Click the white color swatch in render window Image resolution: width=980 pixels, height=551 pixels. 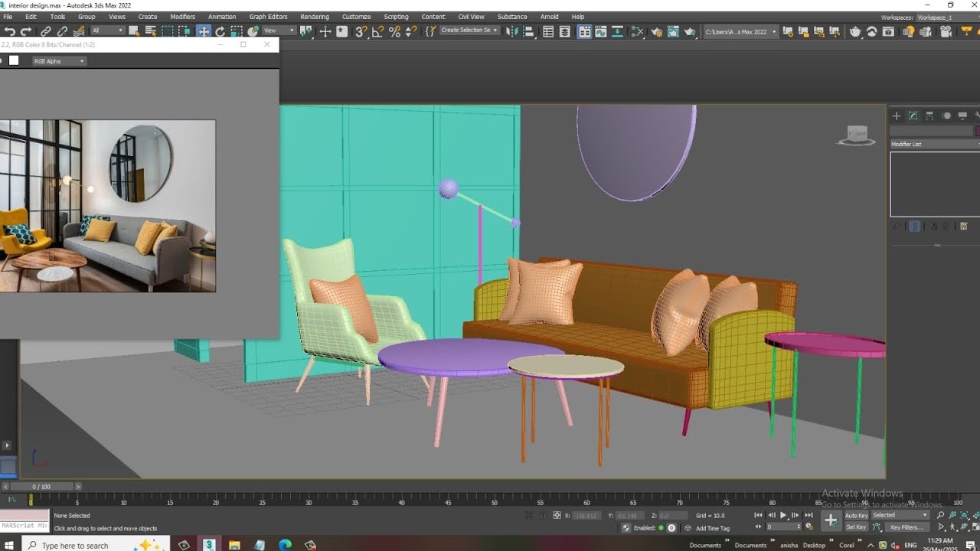[14, 60]
